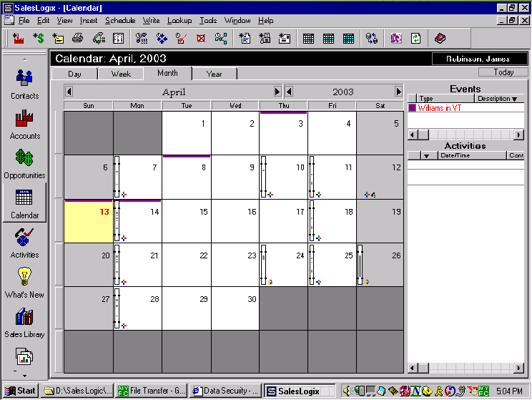Click the Today button
The height and width of the screenshot is (400, 532).
[x=503, y=72]
